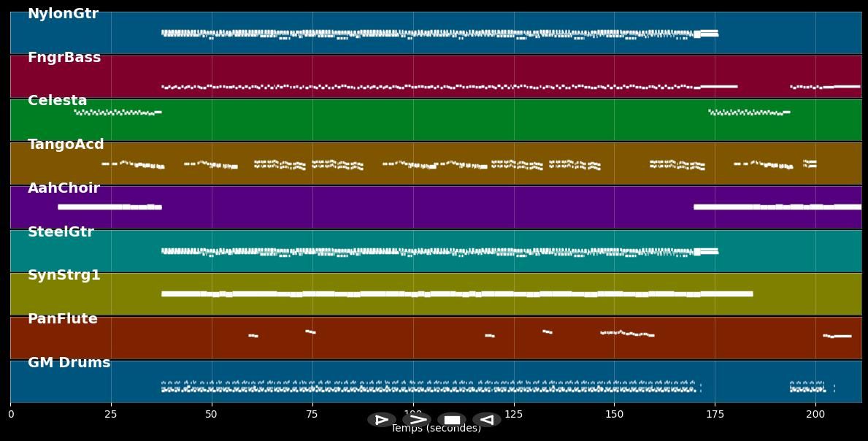Click the left-pointing triangle rewind button
The height and width of the screenshot is (441, 868).
tap(486, 420)
